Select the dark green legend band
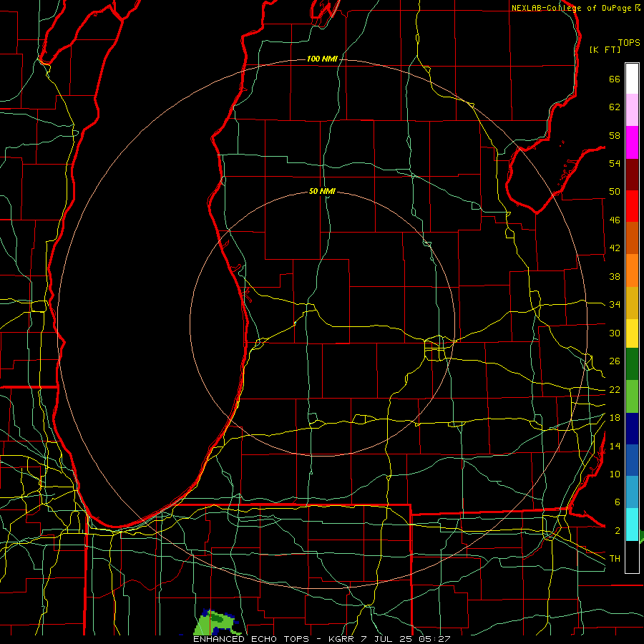644x644 pixels. coord(632,364)
